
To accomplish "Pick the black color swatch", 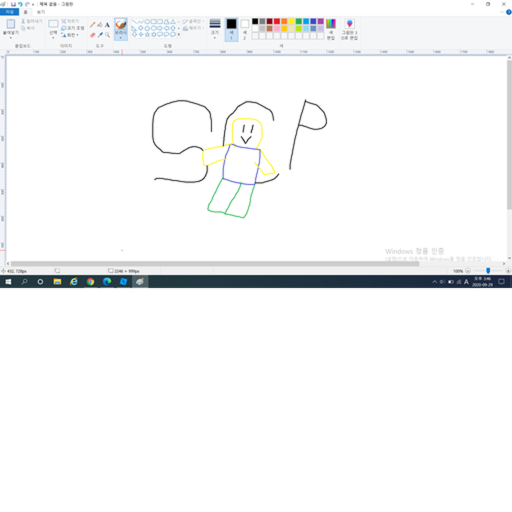I will (255, 21).
